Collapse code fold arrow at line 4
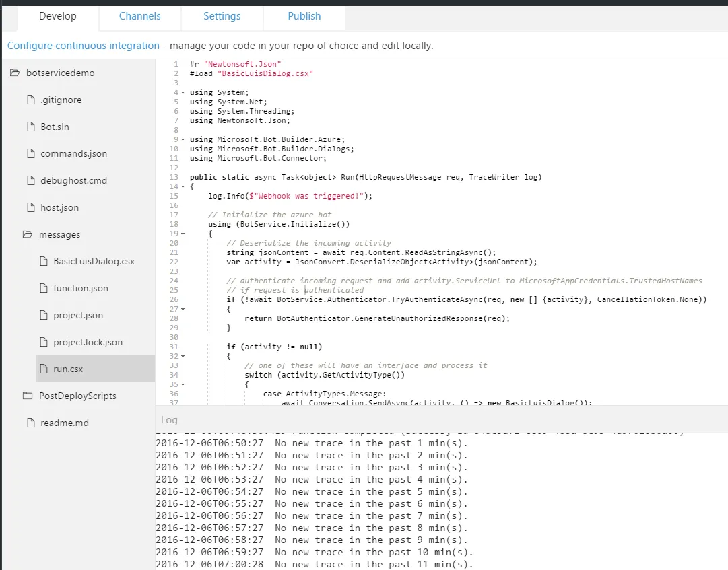This screenshot has height=570, width=728. (183, 92)
